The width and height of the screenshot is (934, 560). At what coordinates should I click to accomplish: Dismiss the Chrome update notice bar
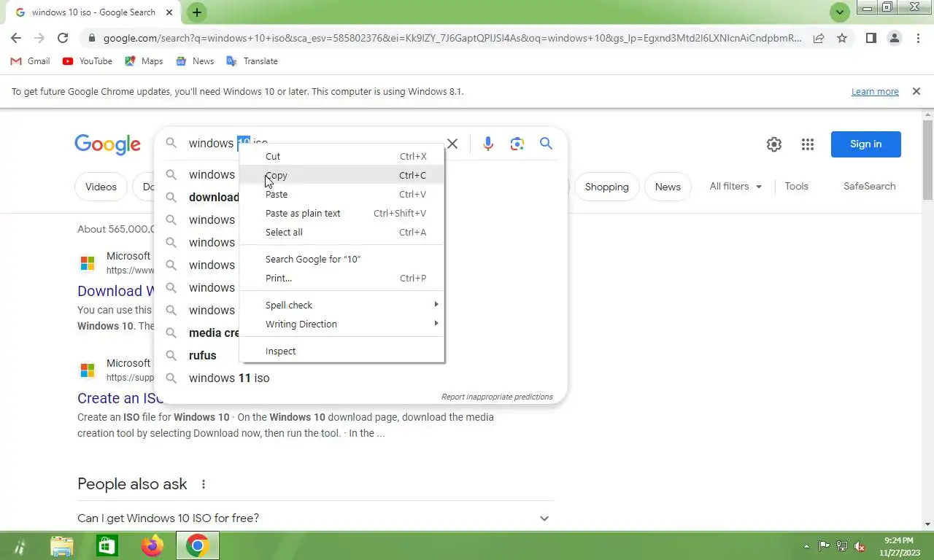(916, 92)
